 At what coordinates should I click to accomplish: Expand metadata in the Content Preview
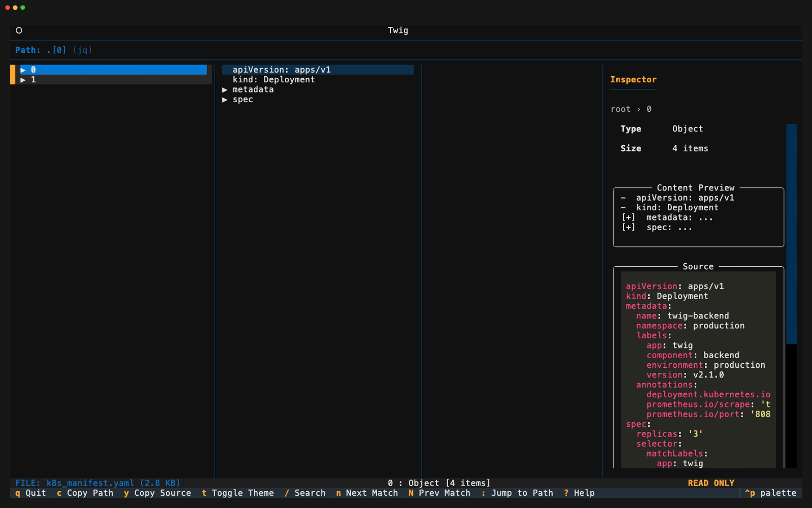[x=628, y=217]
